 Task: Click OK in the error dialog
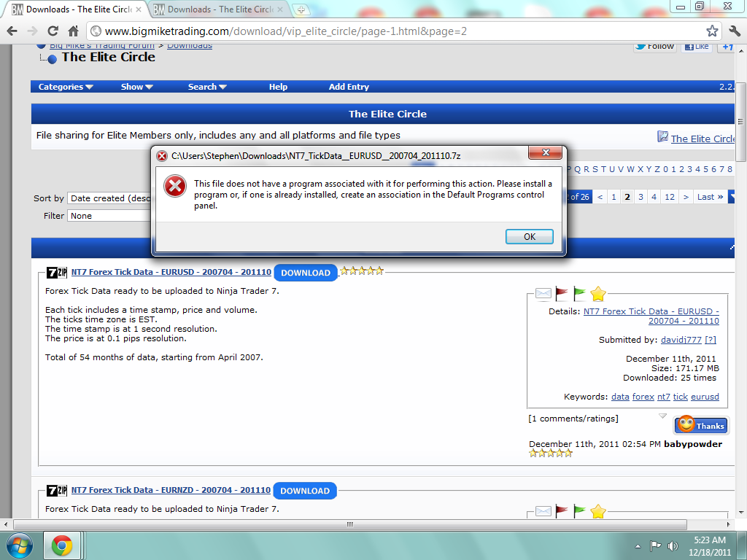pos(530,237)
